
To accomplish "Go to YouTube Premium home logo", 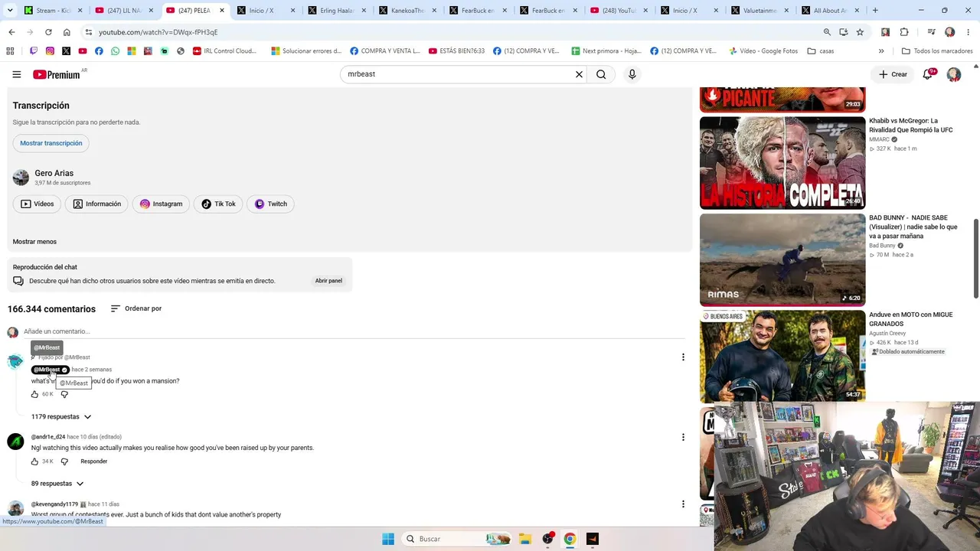I will point(57,74).
